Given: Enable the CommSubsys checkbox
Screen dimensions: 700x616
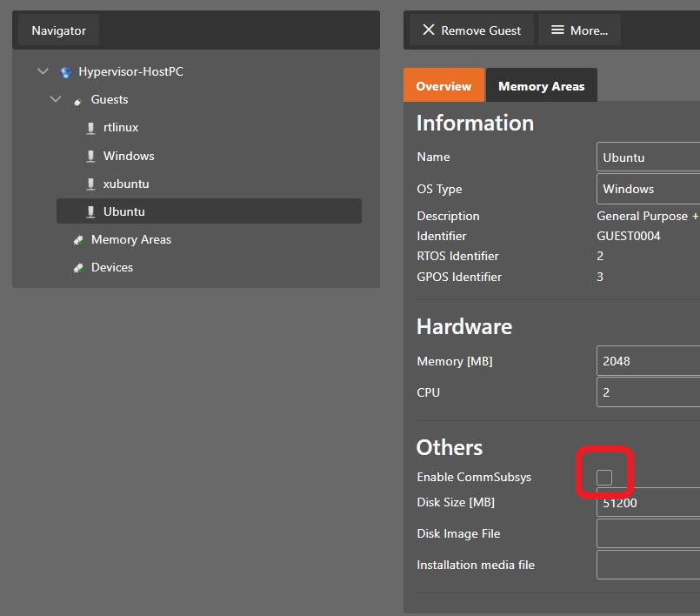Looking at the screenshot, I should point(604,477).
